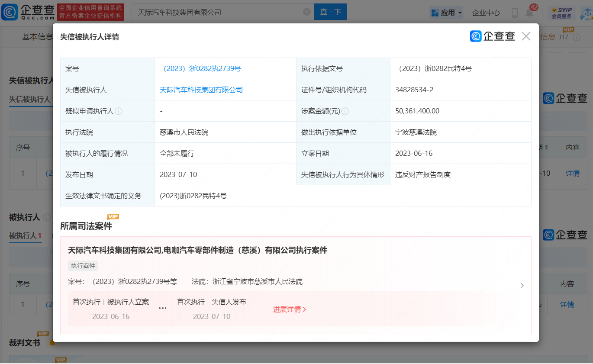Click the organization code 34828534-2
Viewport: 593px width, 364px height.
414,90
